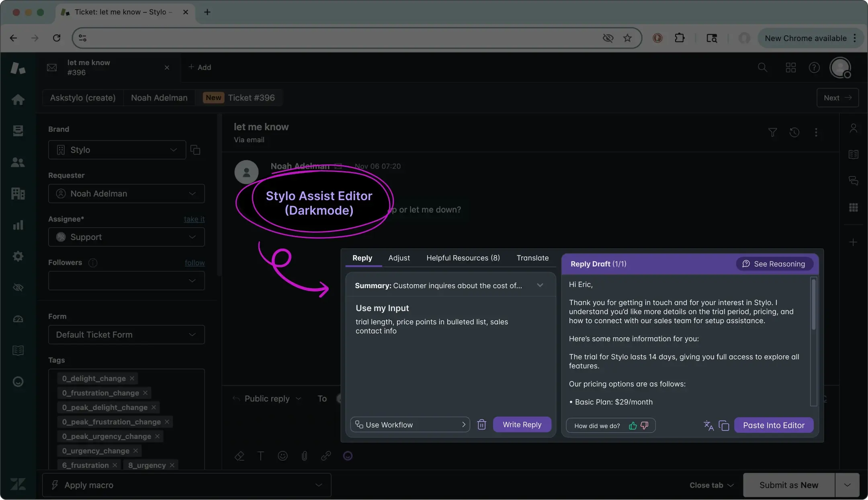Open the products grid icon in header
Image resolution: width=868 pixels, height=500 pixels.
[x=790, y=67]
